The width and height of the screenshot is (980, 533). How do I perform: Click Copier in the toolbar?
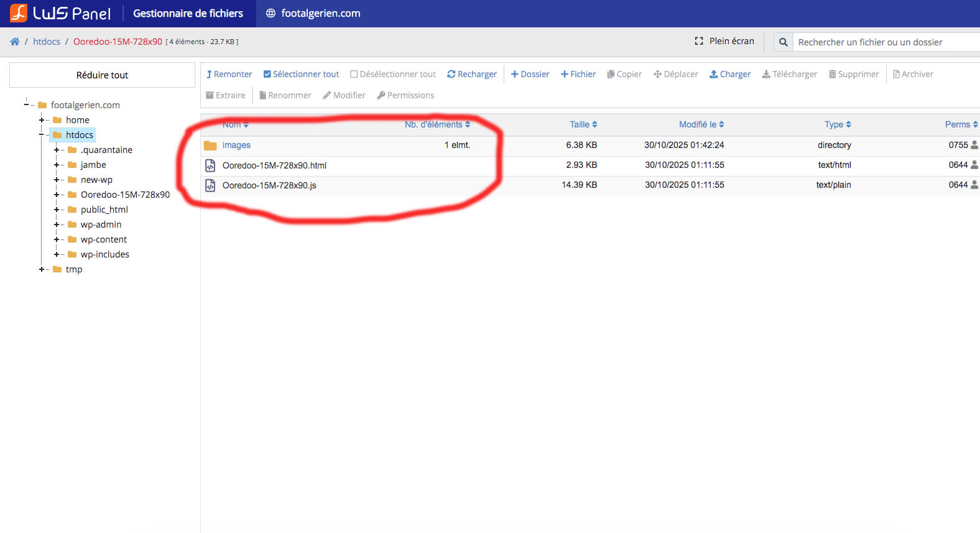pos(624,74)
